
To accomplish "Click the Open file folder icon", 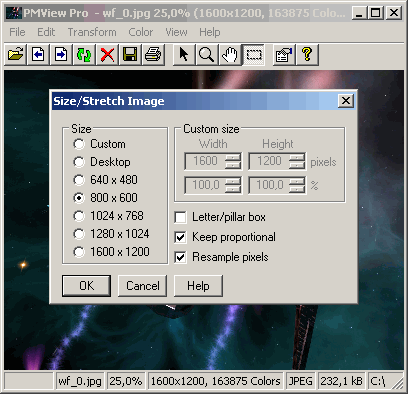I will 16,54.
